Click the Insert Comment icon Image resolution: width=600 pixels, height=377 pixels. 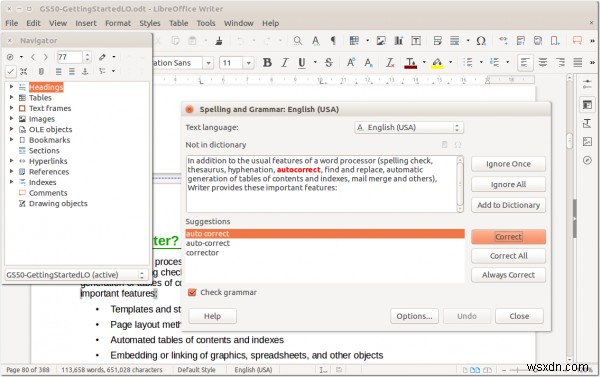point(577,41)
